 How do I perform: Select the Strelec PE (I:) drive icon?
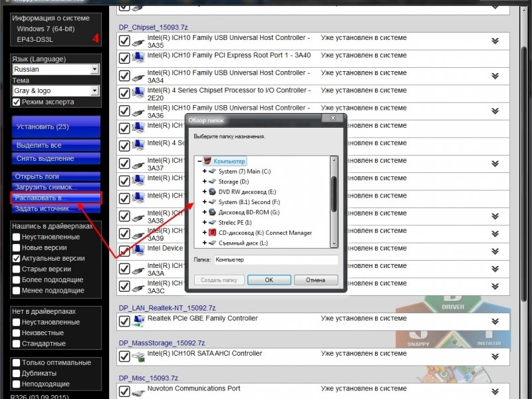(213, 222)
